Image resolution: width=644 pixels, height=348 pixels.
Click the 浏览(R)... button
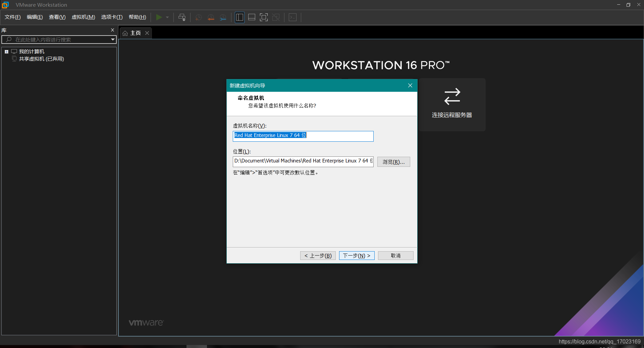click(393, 162)
